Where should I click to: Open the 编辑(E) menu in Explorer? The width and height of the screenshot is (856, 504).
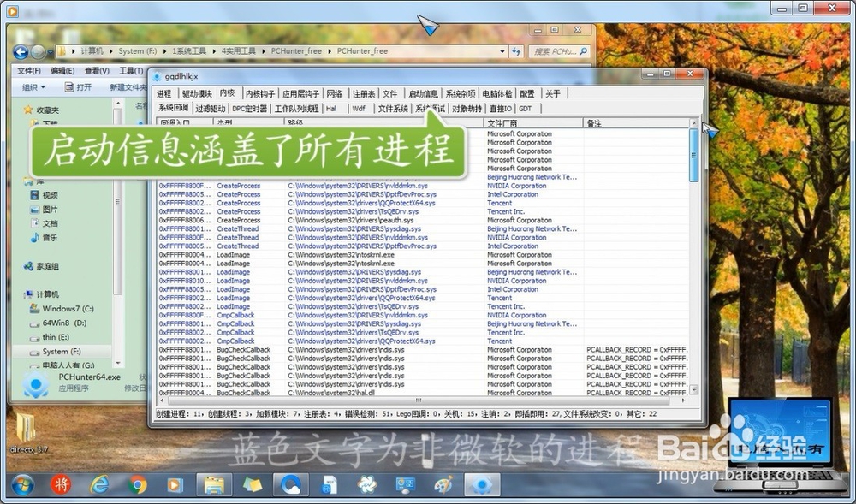(x=62, y=71)
